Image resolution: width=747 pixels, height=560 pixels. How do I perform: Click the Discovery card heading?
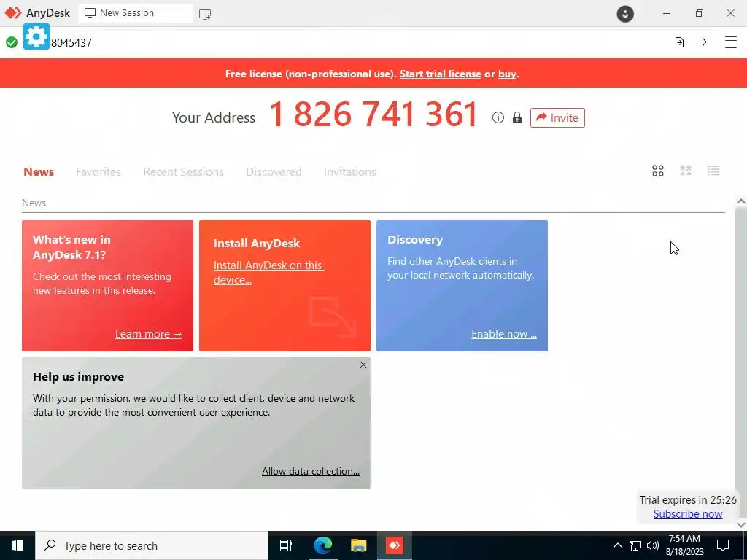415,240
